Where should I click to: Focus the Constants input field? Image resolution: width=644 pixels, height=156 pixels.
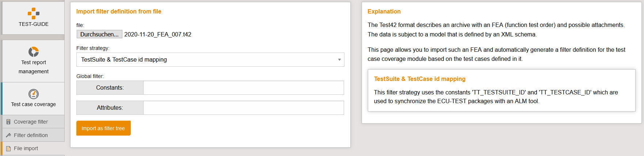[x=244, y=87]
